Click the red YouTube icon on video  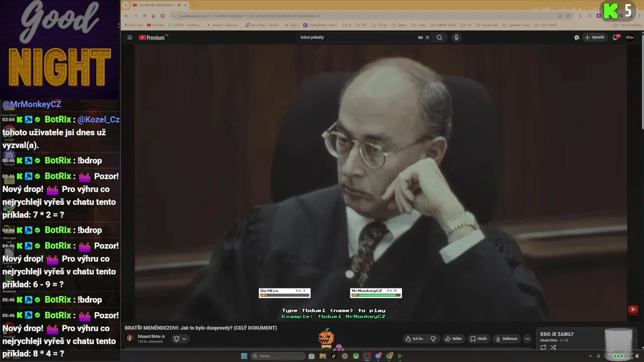(633, 310)
